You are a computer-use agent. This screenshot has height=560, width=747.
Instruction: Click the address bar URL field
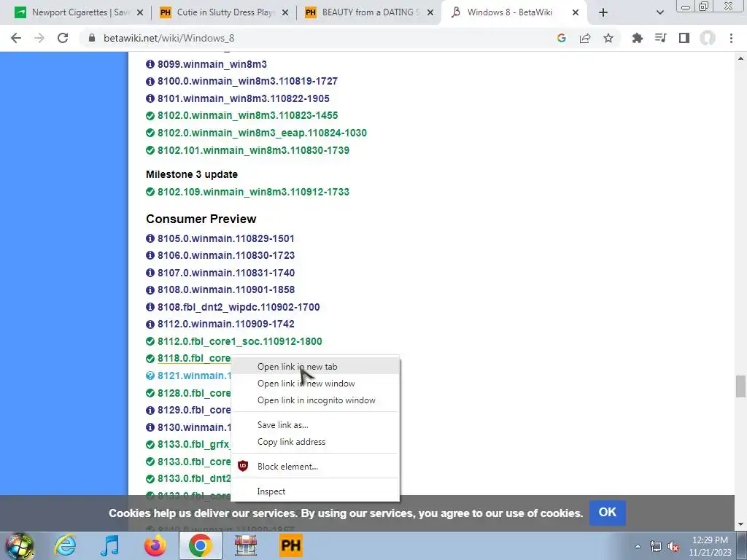point(314,38)
